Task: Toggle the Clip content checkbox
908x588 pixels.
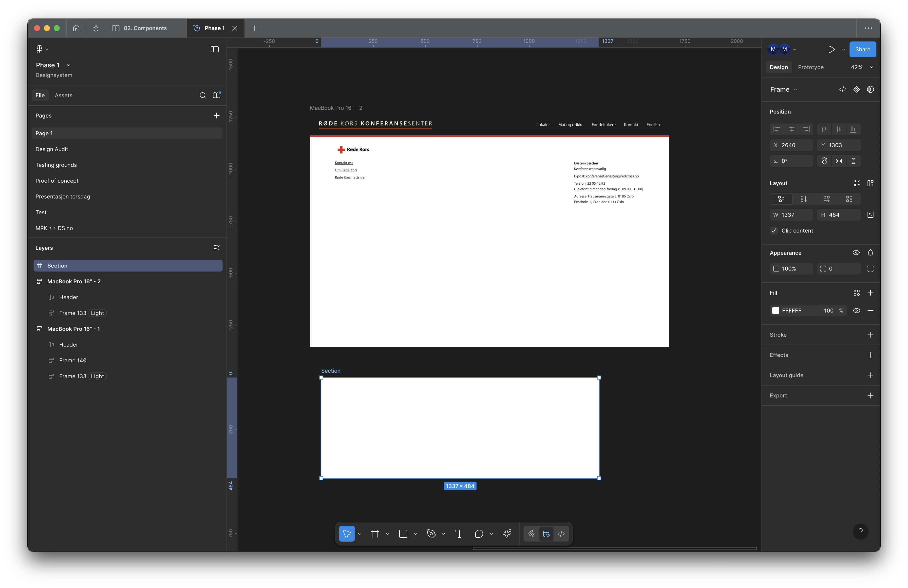Action: coord(774,231)
